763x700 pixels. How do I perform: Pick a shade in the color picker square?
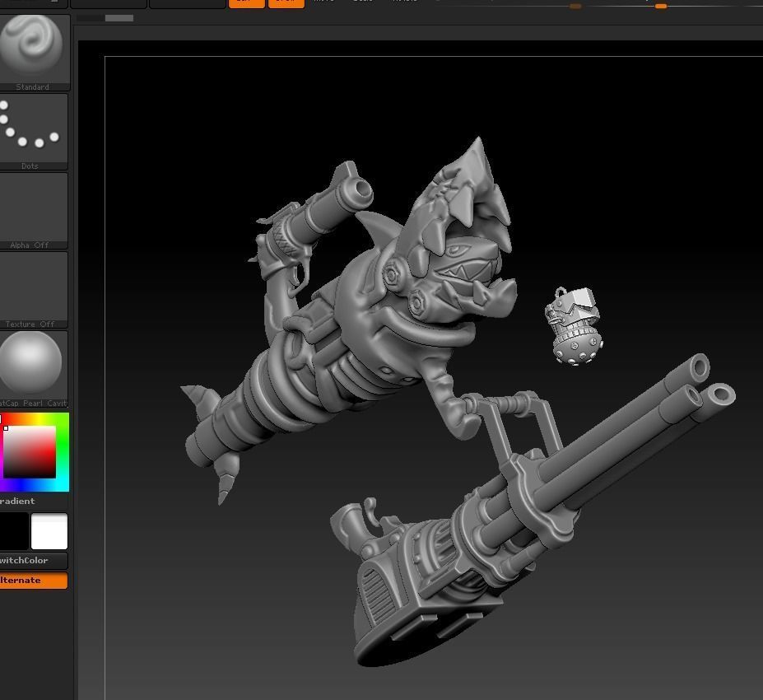coord(30,452)
